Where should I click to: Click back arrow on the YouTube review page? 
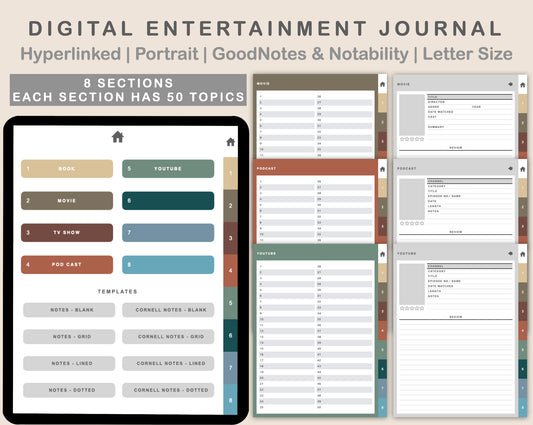pyautogui.click(x=510, y=253)
